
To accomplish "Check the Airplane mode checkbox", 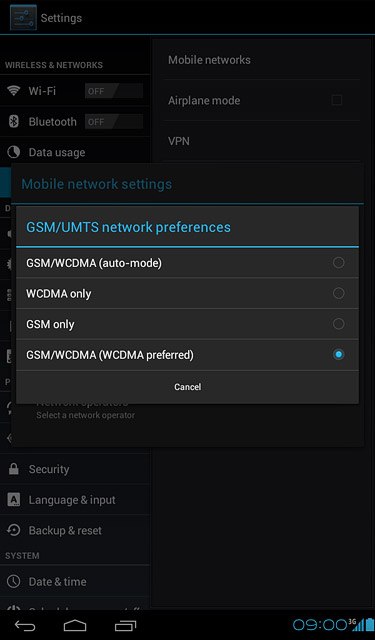I will [337, 100].
